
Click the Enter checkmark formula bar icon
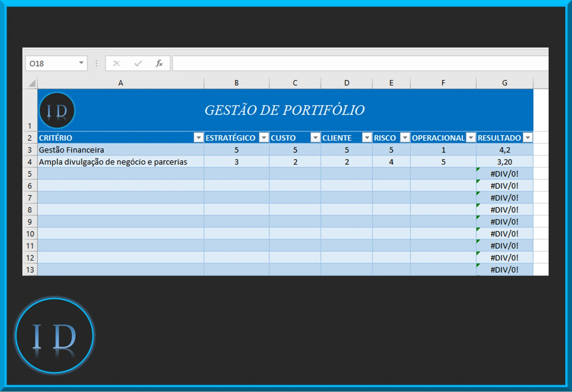click(138, 64)
